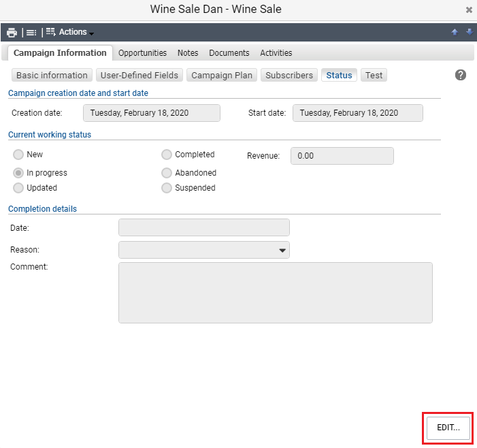Image resolution: width=477 pixels, height=448 pixels.
Task: Click the print icon in toolbar
Action: coord(12,32)
